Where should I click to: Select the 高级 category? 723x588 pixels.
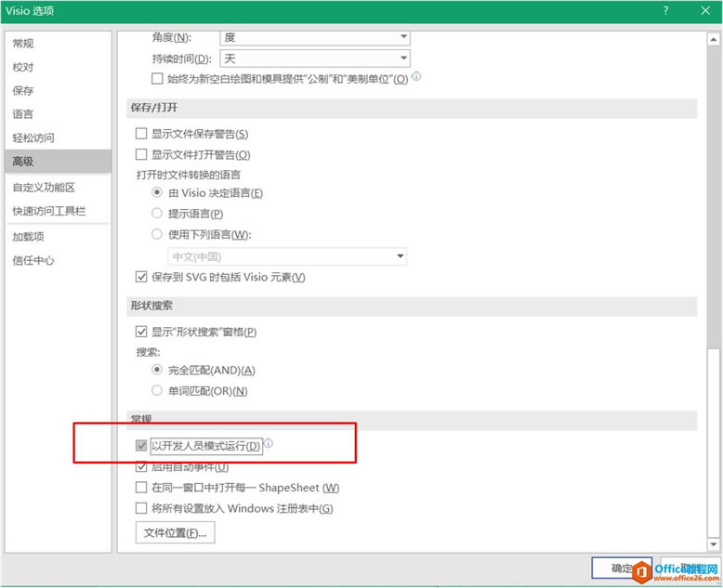pos(59,162)
